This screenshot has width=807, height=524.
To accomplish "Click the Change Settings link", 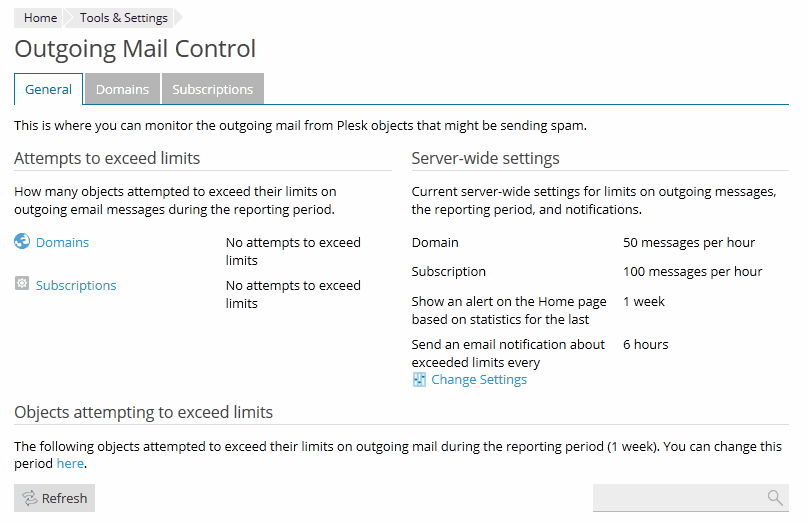I will (479, 380).
